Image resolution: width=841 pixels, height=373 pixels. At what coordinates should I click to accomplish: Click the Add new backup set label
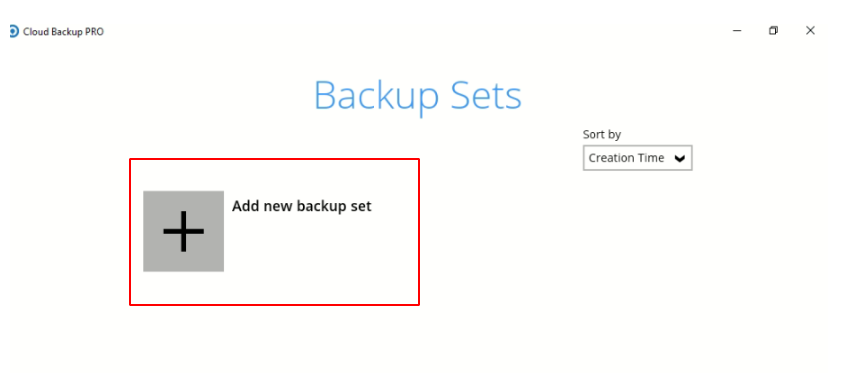point(301,206)
